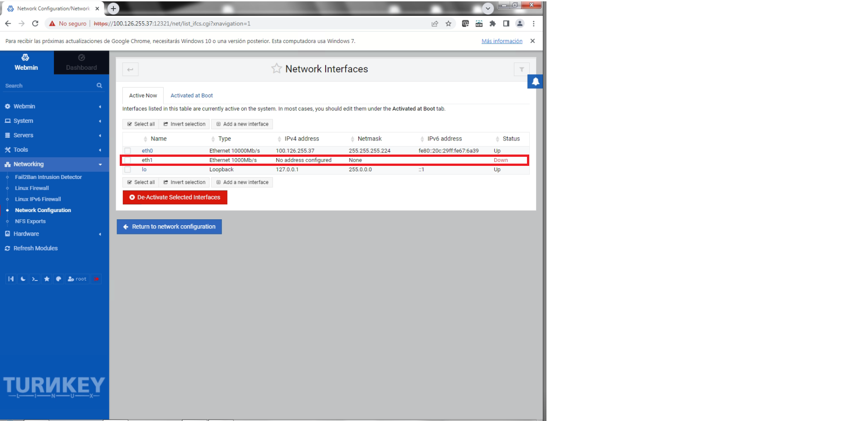The height and width of the screenshot is (421, 868).
Task: Open theme configuration palette icon
Action: coord(59,279)
